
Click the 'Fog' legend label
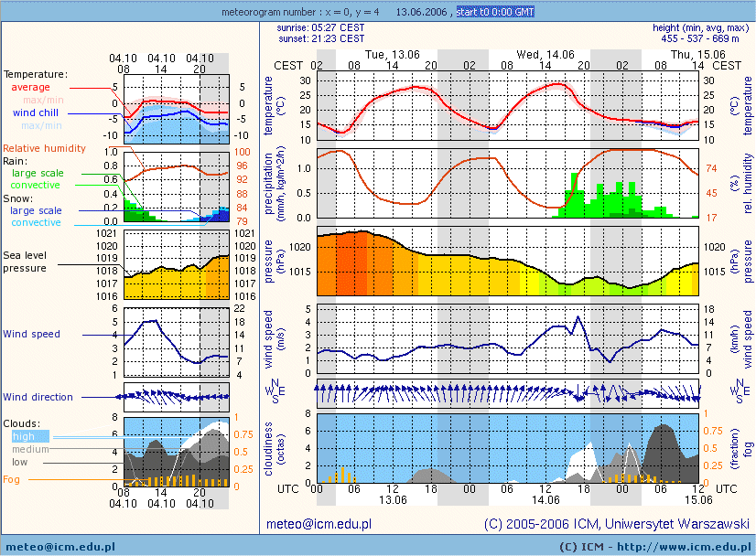[x=11, y=479]
